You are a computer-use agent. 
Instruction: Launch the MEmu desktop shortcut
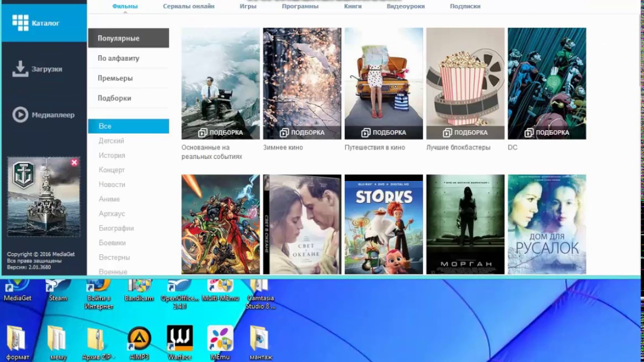[220, 343]
